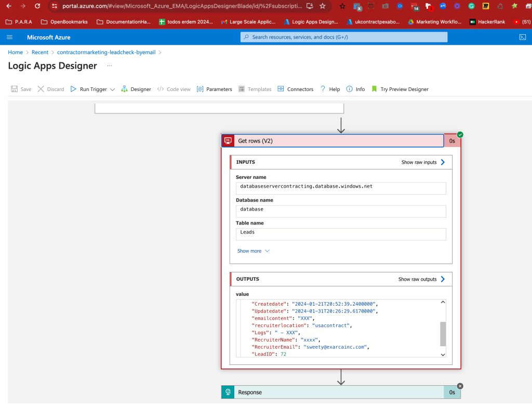Open the calendar extension with 14 badge
The height and width of the screenshot is (406, 532).
(414, 6)
